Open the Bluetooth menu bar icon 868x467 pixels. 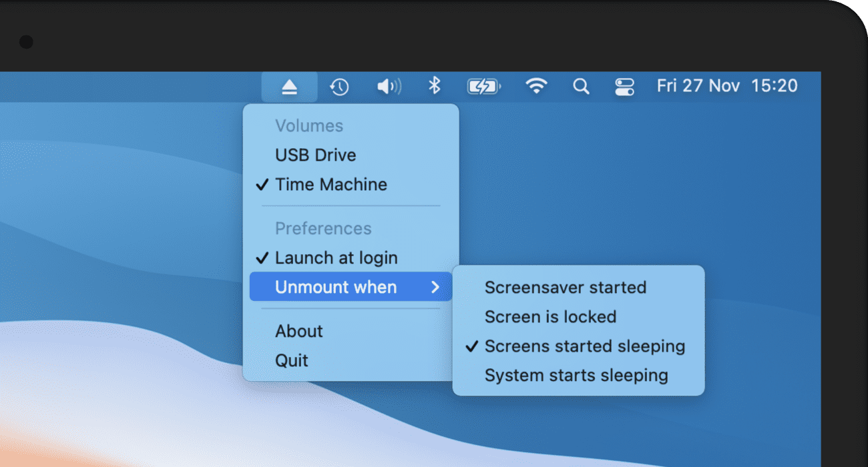coord(435,86)
